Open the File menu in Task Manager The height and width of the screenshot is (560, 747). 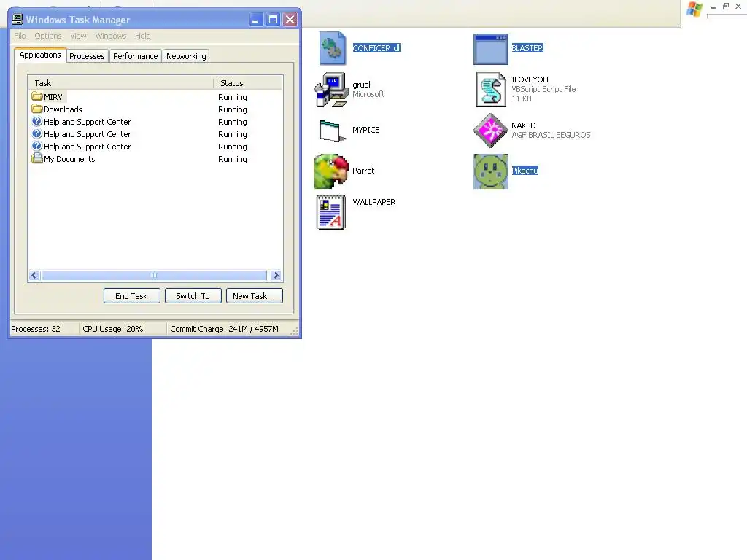20,36
